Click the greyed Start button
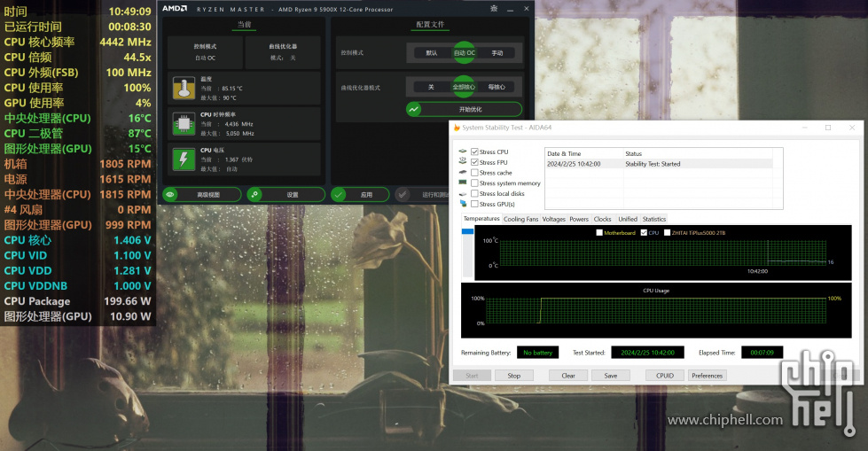Image resolution: width=868 pixels, height=451 pixels. (472, 375)
